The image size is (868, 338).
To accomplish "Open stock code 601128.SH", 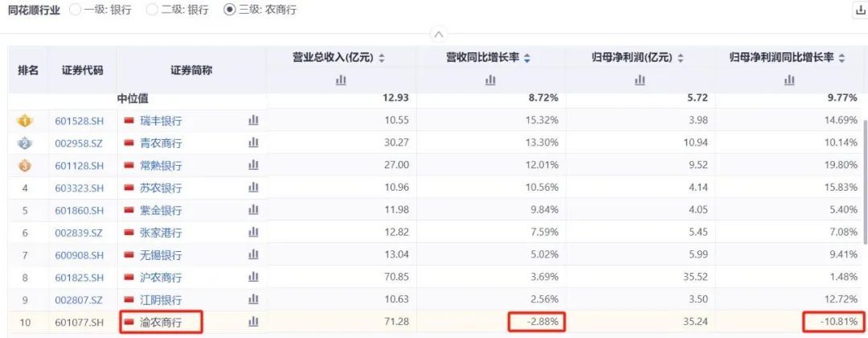I will (79, 166).
